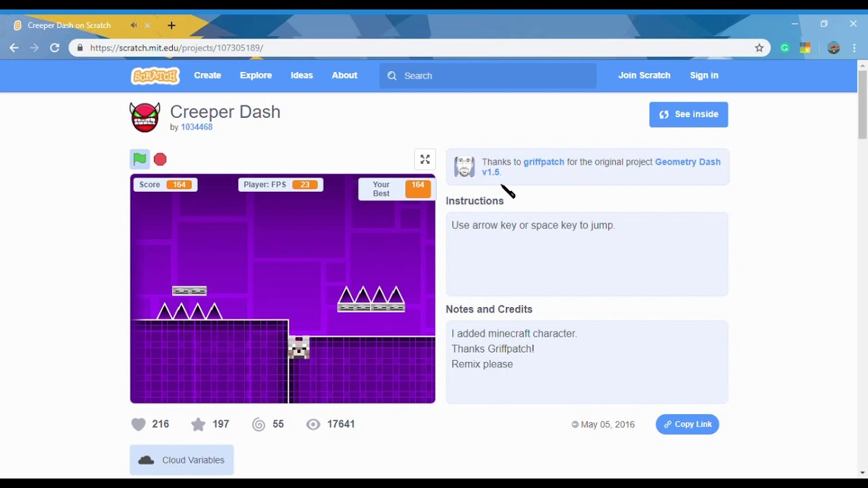Click the 'Thanks Griffpatch!' text
The width and height of the screenshot is (868, 488).
tap(493, 348)
